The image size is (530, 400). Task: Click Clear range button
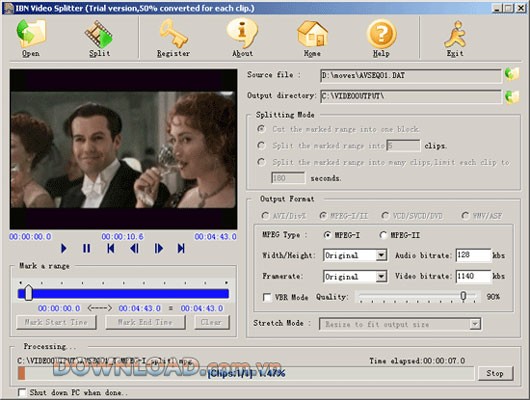212,322
